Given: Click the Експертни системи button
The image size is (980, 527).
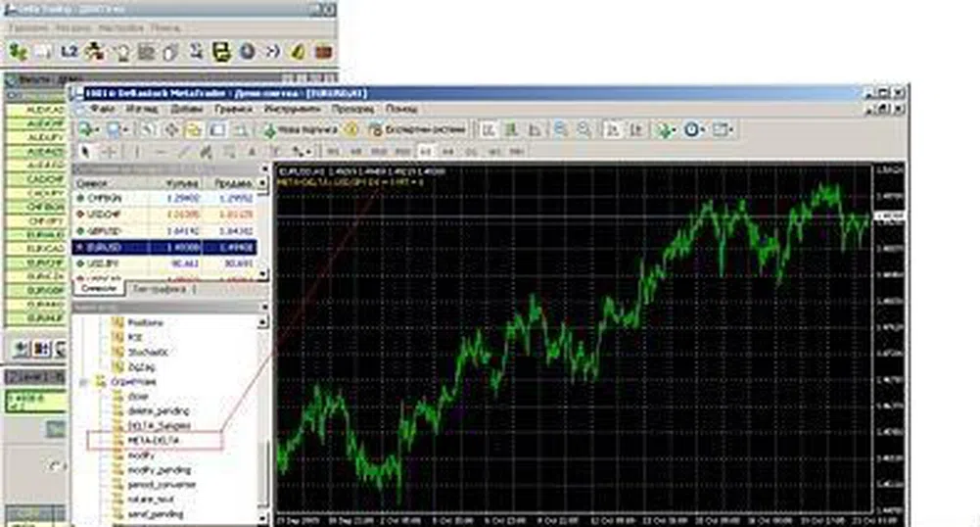Looking at the screenshot, I should coord(417,130).
